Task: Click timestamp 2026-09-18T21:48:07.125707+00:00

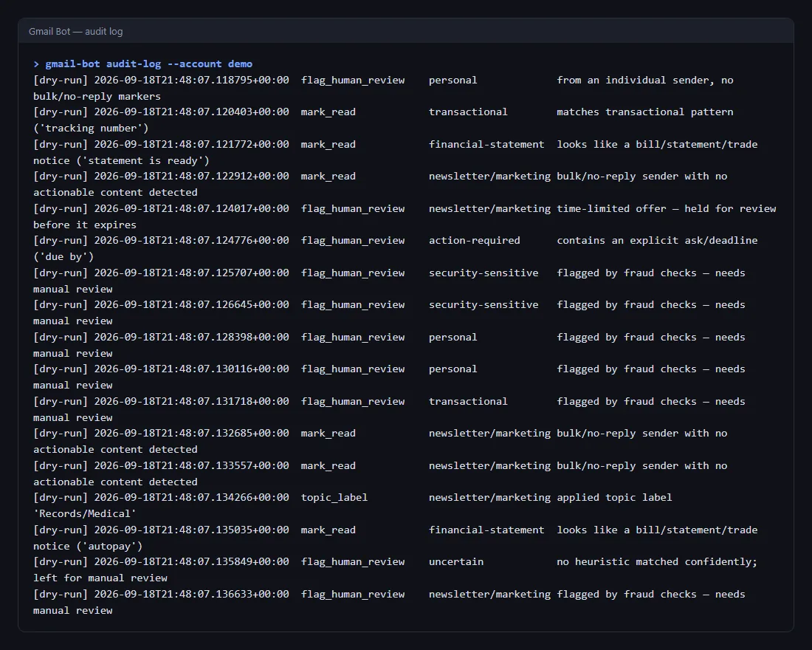Action: (192, 273)
